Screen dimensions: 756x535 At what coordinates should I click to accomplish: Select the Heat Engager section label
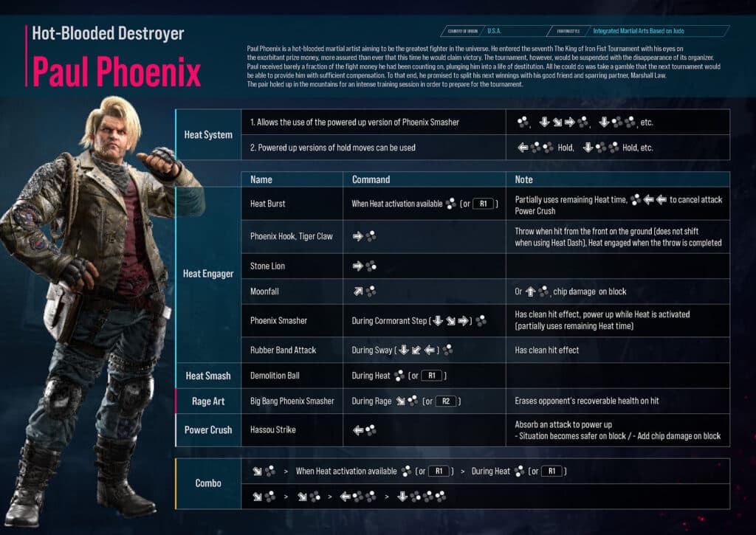tap(208, 274)
